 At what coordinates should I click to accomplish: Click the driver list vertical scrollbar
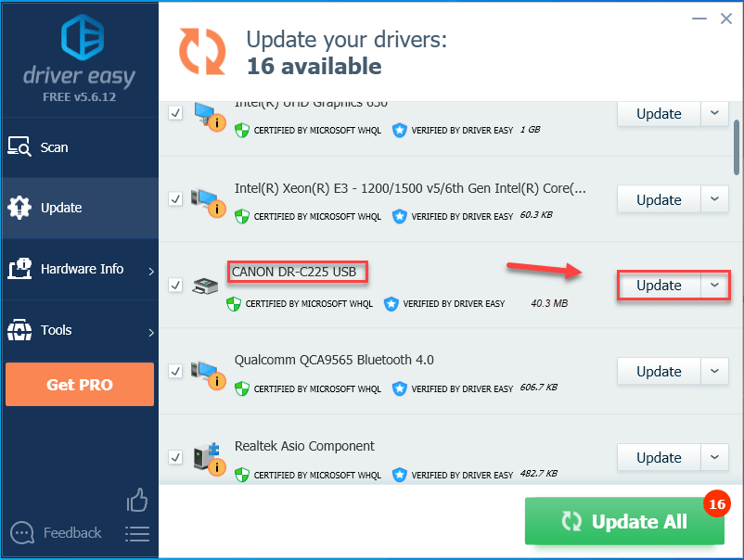tap(737, 147)
